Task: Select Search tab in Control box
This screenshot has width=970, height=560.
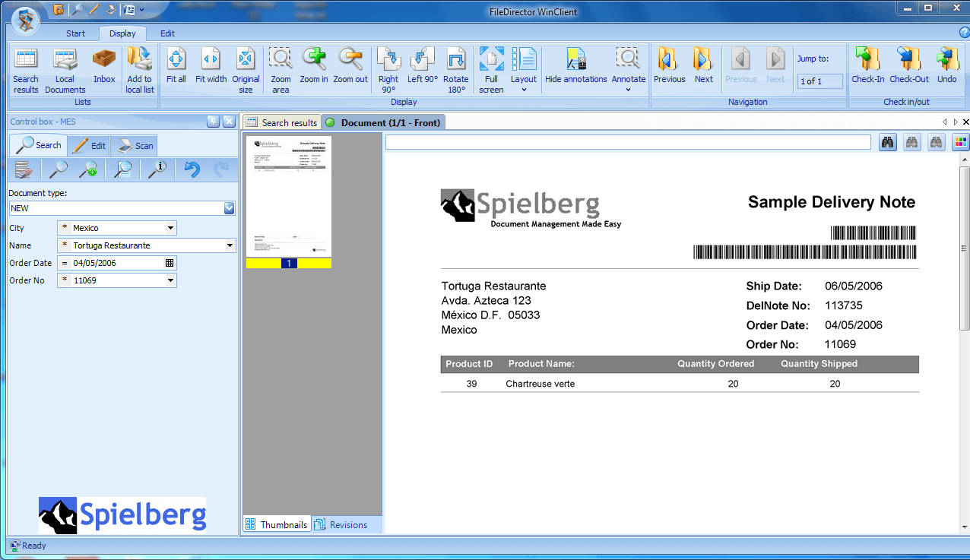Action: coord(39,145)
